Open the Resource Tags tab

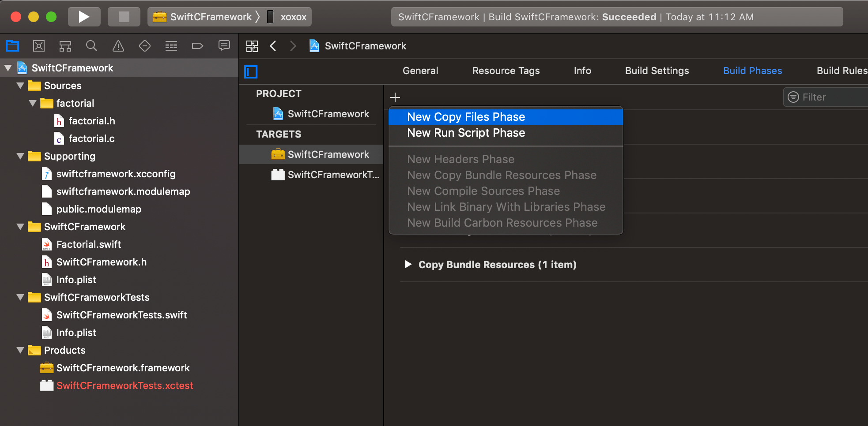pos(506,71)
